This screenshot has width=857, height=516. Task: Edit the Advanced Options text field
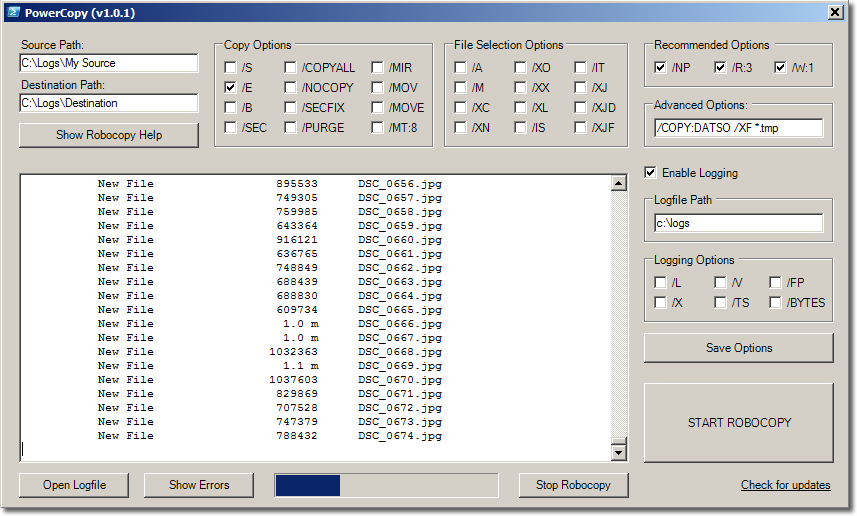[x=738, y=128]
